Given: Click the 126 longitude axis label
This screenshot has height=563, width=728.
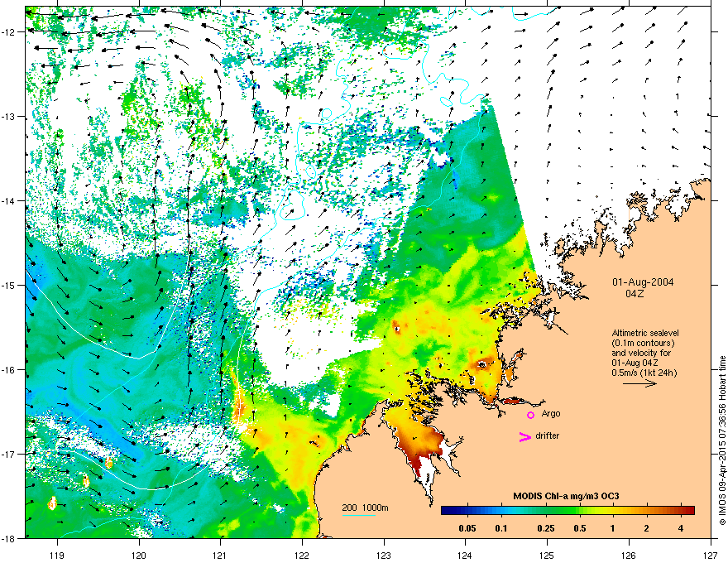Looking at the screenshot, I should 629,555.
